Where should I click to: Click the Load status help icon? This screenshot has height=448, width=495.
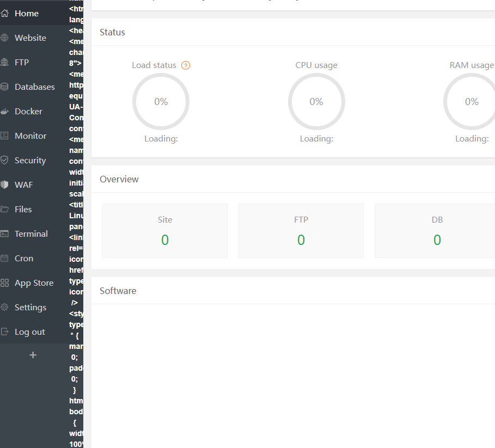click(x=186, y=65)
